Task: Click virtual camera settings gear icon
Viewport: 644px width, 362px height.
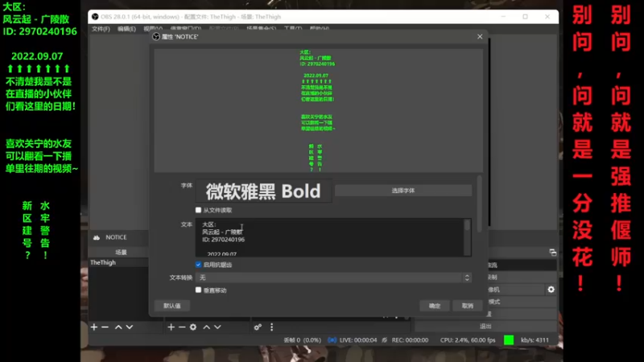Action: (551, 290)
